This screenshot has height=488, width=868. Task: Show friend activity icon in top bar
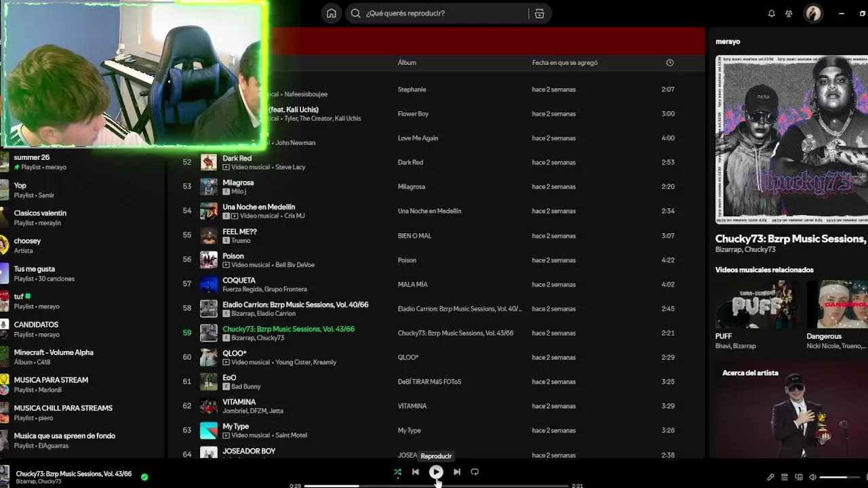[x=789, y=14]
